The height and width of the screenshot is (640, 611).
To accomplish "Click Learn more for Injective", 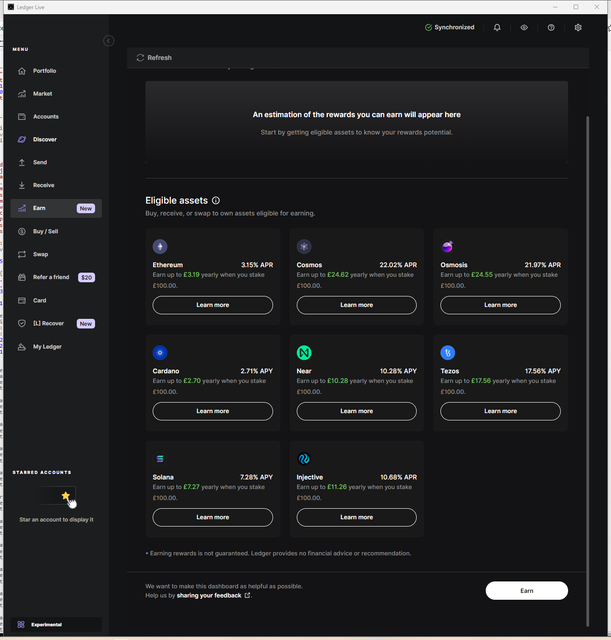I will pyautogui.click(x=357, y=517).
